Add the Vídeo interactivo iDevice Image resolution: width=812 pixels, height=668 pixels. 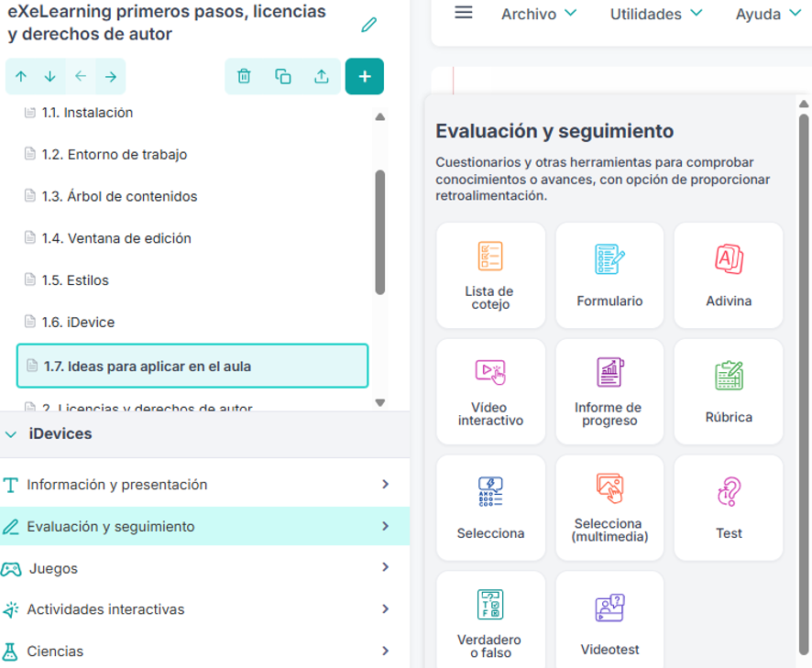490,391
